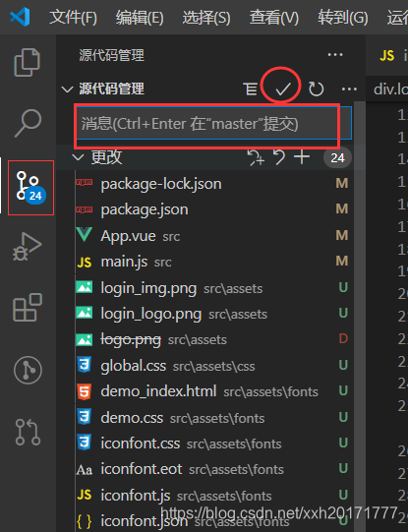
Task: Stage all changes with the plus icon
Action: point(302,157)
